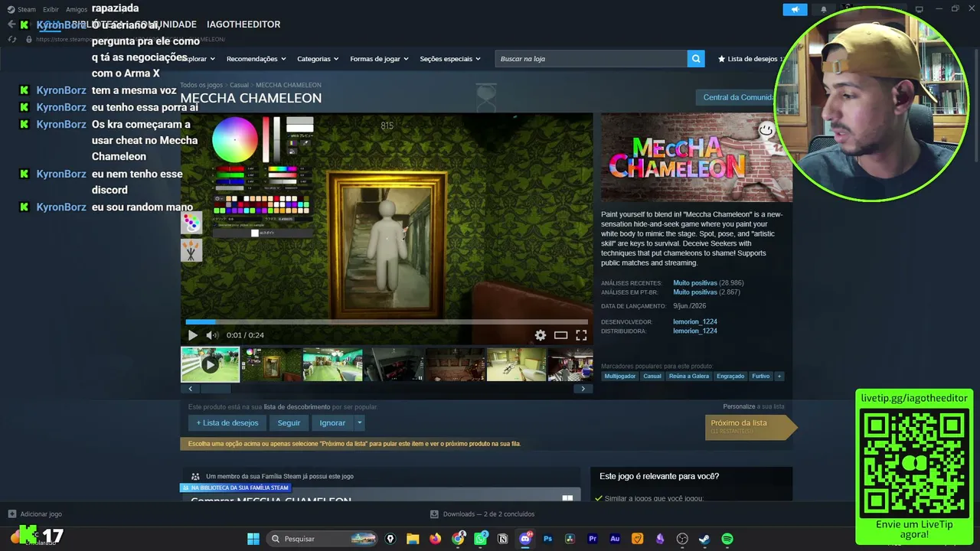Launch Firefox from the taskbar
Viewport: 980px width, 551px height.
click(x=436, y=539)
